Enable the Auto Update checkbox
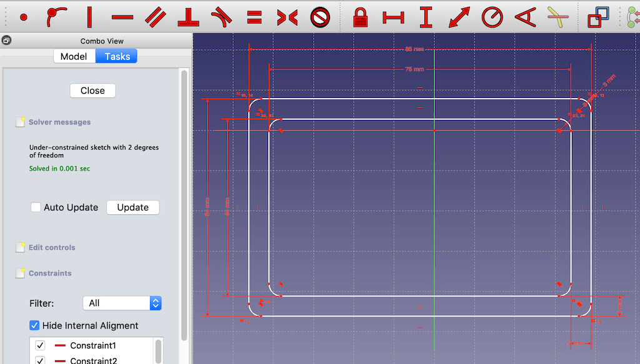 pyautogui.click(x=36, y=207)
